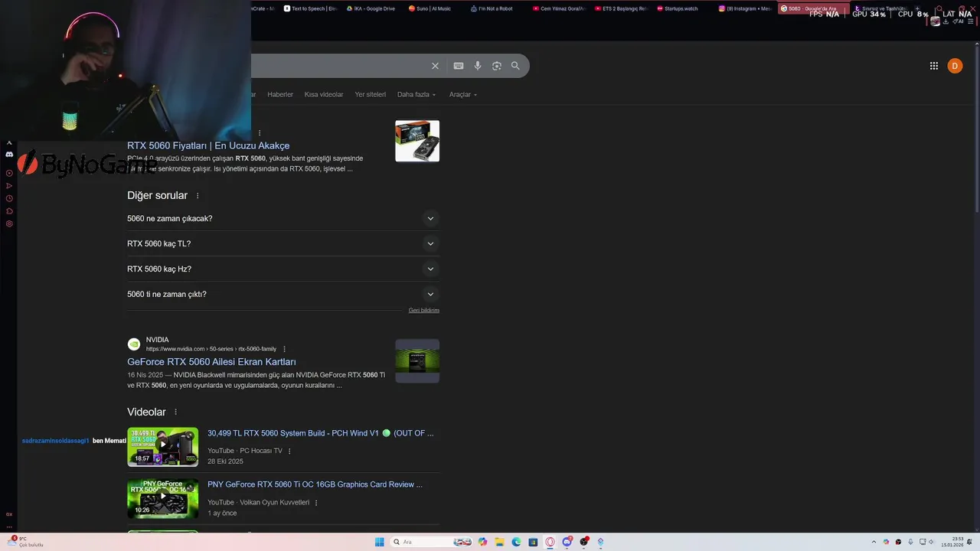This screenshot has width=980, height=551.
Task: Select the 'Kısa videolar' tab
Action: pos(324,94)
